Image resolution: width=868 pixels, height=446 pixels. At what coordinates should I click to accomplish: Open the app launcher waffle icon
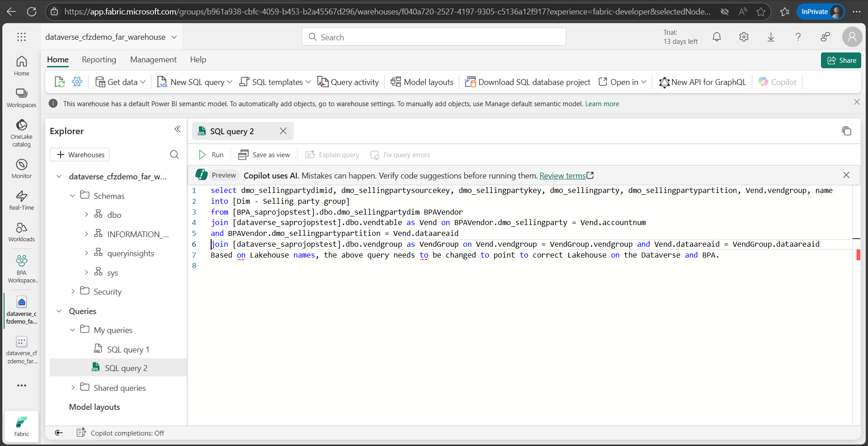pos(21,37)
